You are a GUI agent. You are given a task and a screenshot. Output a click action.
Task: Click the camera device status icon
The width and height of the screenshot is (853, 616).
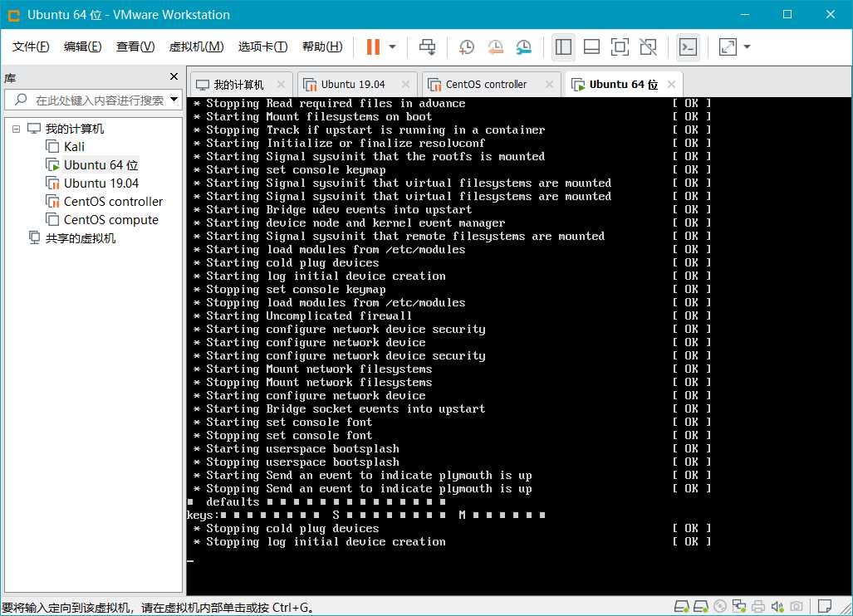point(796,606)
